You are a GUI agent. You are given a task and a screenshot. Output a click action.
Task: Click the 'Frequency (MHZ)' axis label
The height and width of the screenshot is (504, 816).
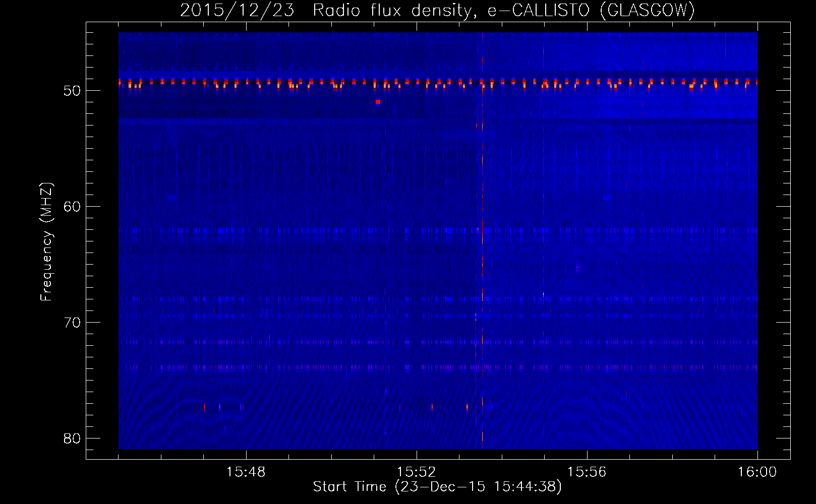pos(46,241)
